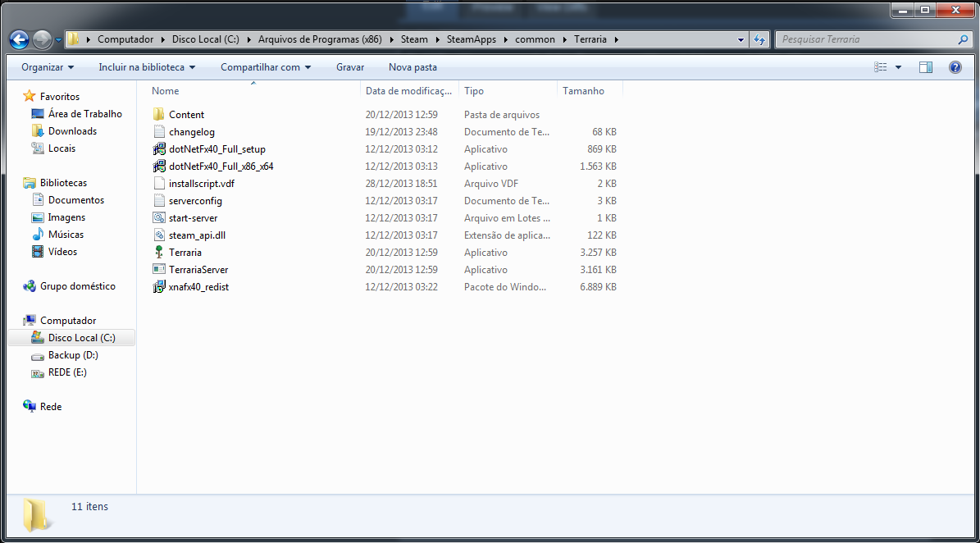Click the Pasta de arquivos type cell

(501, 115)
